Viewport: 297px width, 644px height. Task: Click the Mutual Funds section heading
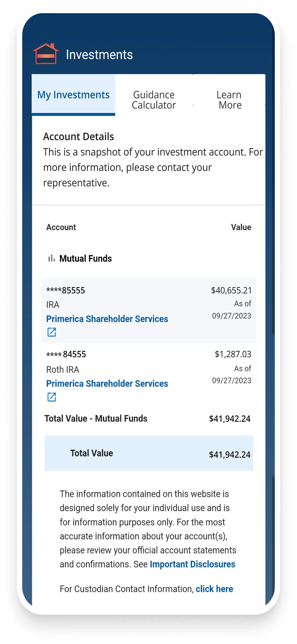[85, 258]
